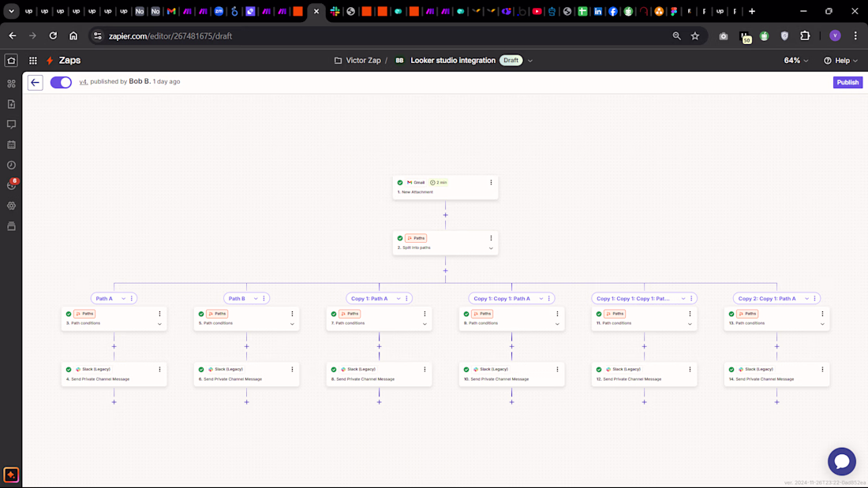Open options for step 7 Path conditions

pyautogui.click(x=425, y=314)
